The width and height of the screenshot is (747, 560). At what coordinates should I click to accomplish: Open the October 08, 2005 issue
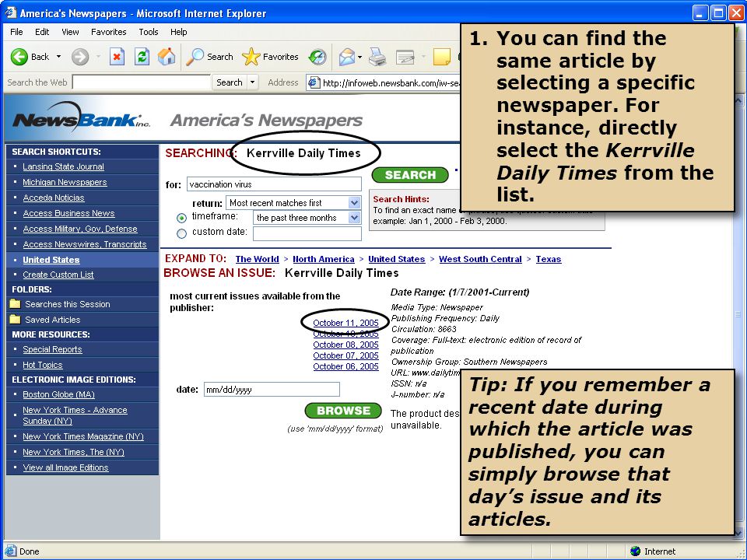coord(345,345)
